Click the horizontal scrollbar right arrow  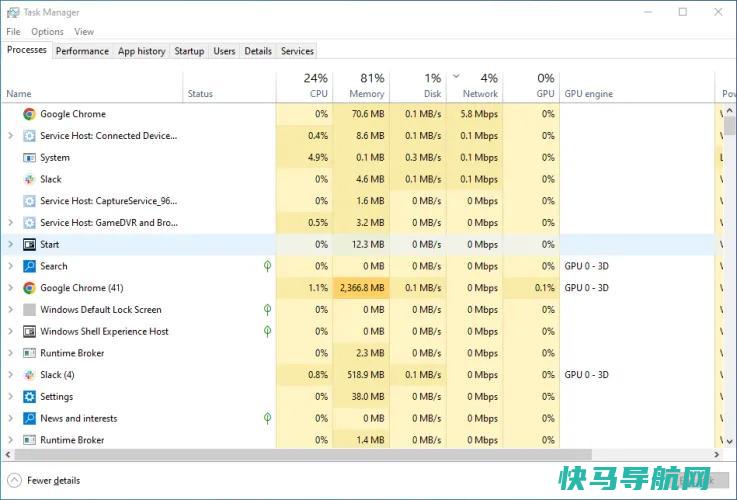tap(716, 454)
